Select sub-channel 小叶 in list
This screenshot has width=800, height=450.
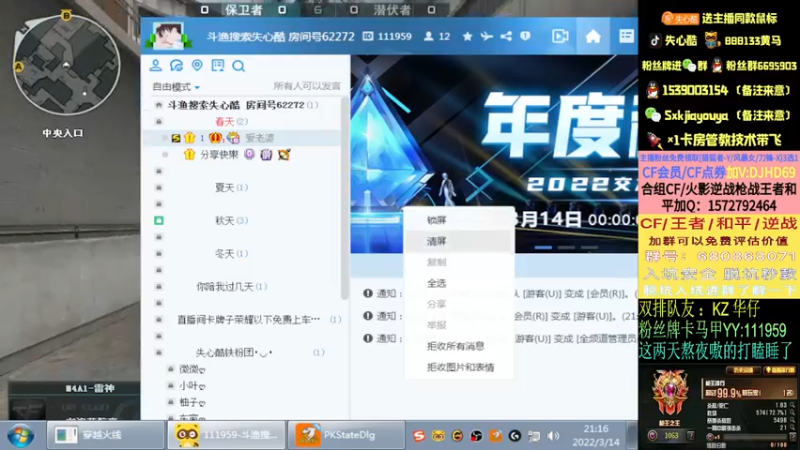pyautogui.click(x=192, y=386)
